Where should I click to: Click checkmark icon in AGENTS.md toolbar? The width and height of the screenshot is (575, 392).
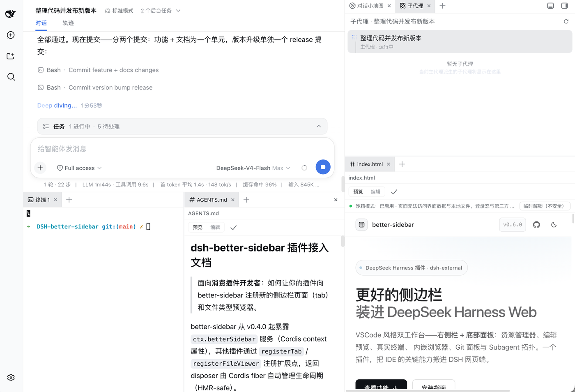point(233,227)
